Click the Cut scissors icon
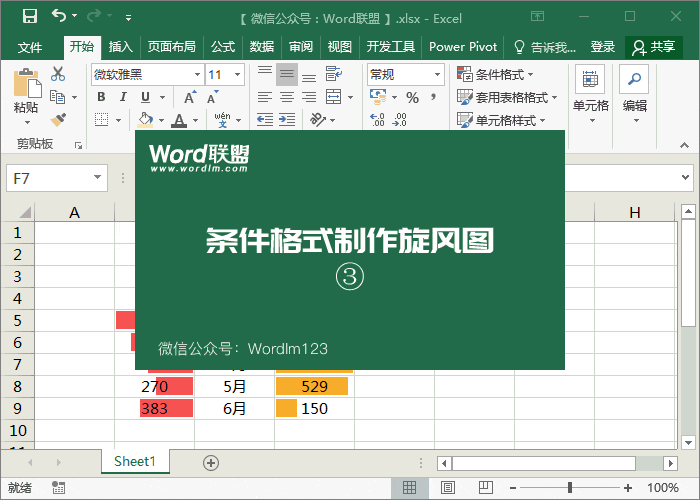Screen dimensions: 700x500 pos(58,74)
